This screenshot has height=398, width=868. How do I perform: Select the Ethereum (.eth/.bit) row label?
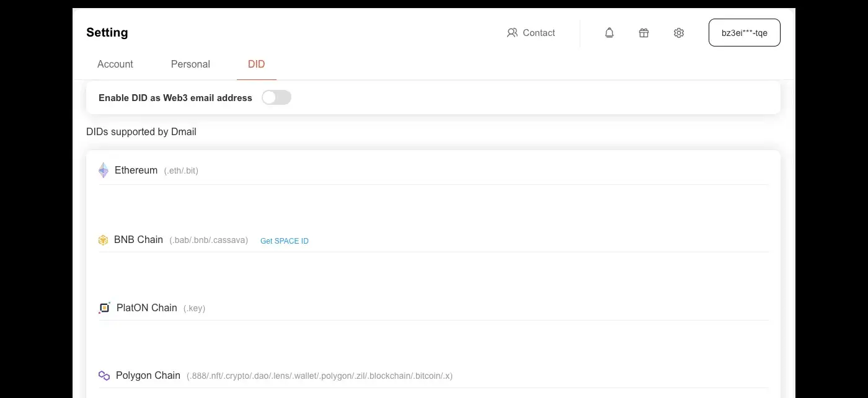coord(136,170)
